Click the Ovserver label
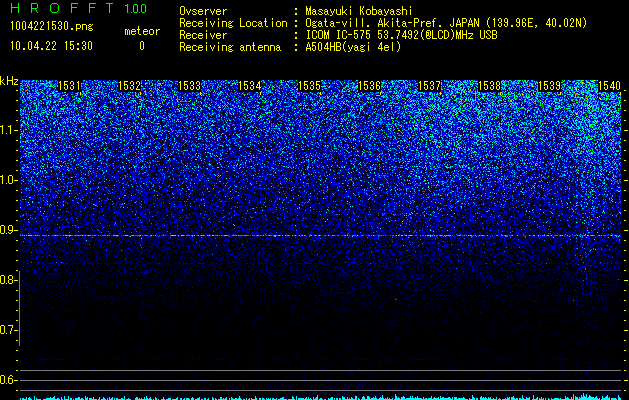 coord(203,11)
